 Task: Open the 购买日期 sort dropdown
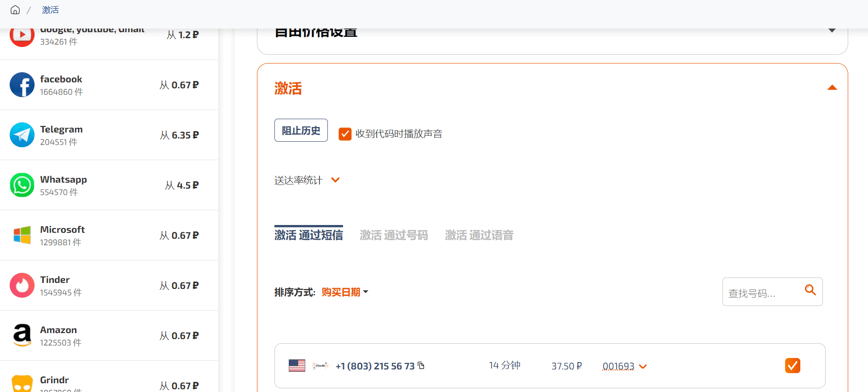click(x=344, y=292)
